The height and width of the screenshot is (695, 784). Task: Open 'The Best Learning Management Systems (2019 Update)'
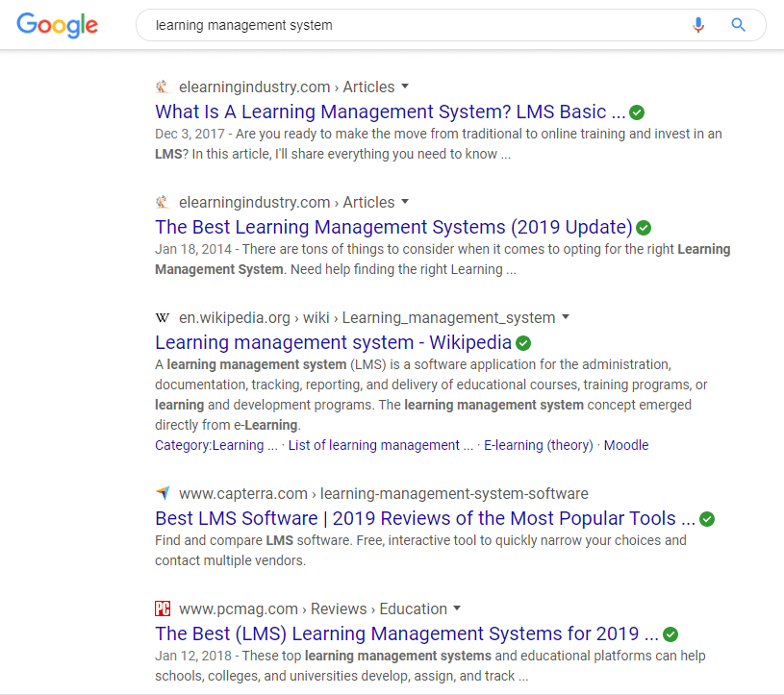coord(393,227)
